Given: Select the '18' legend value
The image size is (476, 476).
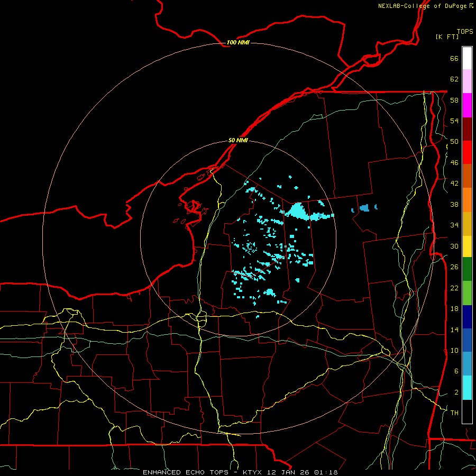Looking at the screenshot, I should (454, 308).
